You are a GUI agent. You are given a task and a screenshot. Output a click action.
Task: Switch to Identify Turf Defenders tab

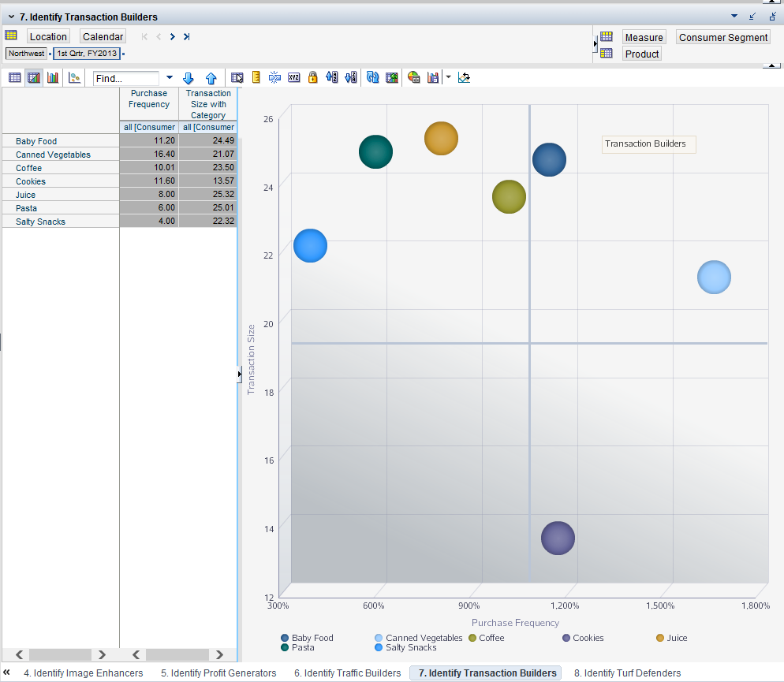627,673
